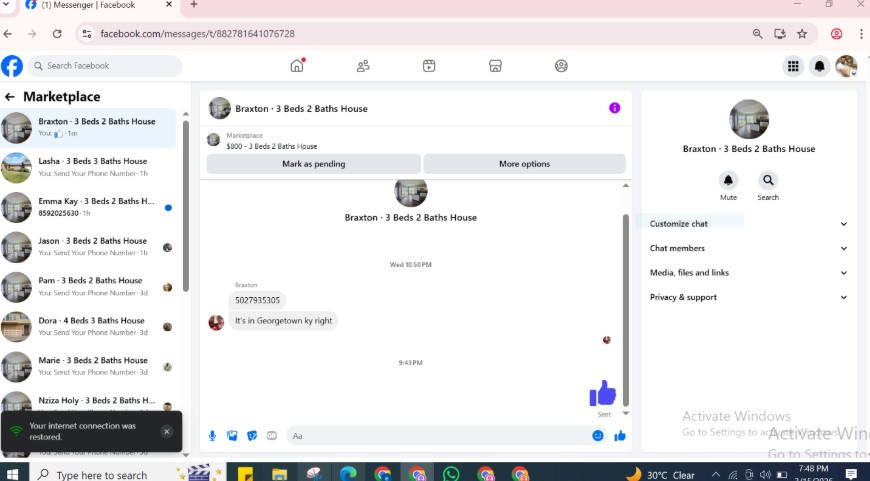Image resolution: width=870 pixels, height=481 pixels.
Task: Attach a photo file to the message
Action: [232, 436]
